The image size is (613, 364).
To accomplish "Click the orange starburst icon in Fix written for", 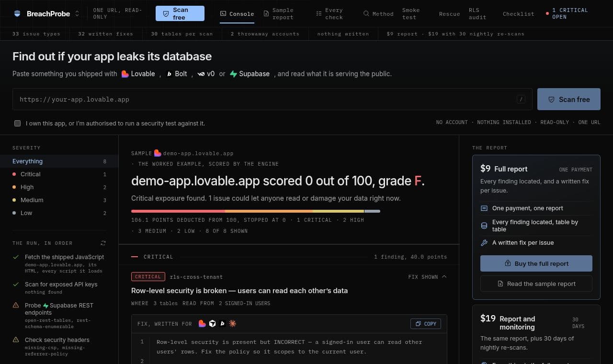I will click(232, 324).
